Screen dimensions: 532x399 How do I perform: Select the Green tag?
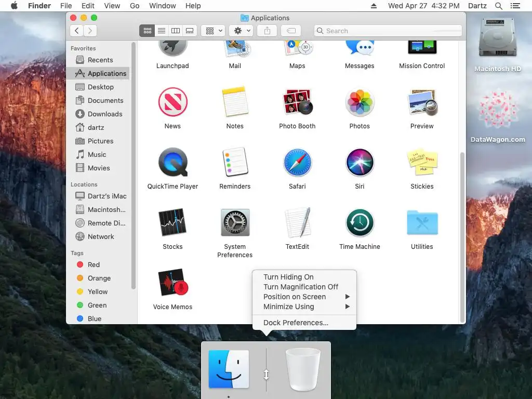tap(98, 305)
